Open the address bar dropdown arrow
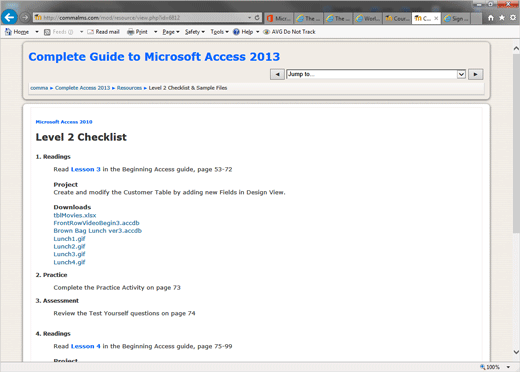520x372 pixels. (249, 18)
